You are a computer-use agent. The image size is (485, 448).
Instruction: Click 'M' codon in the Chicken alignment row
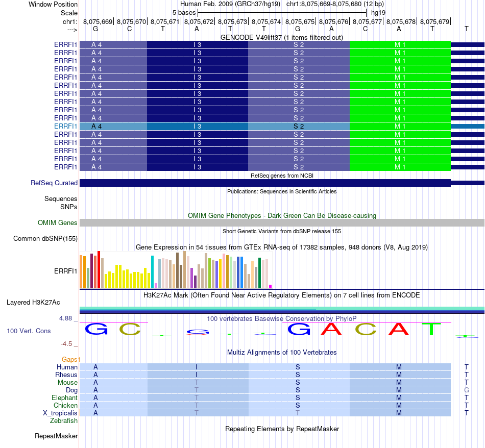point(399,405)
